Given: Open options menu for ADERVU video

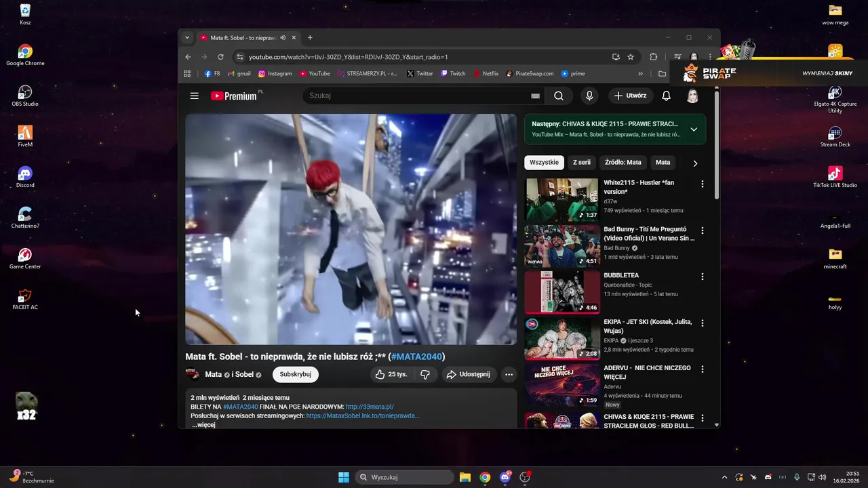Looking at the screenshot, I should coord(702,369).
